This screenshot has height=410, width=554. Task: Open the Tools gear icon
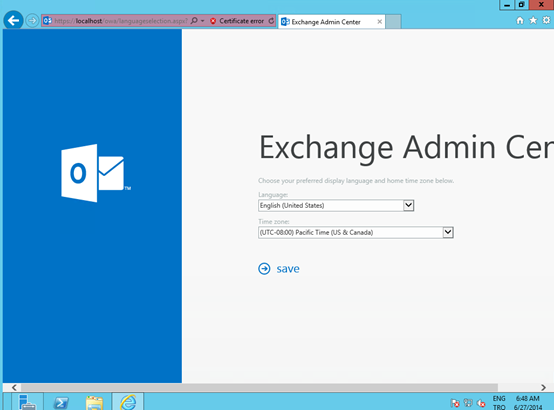tap(546, 20)
